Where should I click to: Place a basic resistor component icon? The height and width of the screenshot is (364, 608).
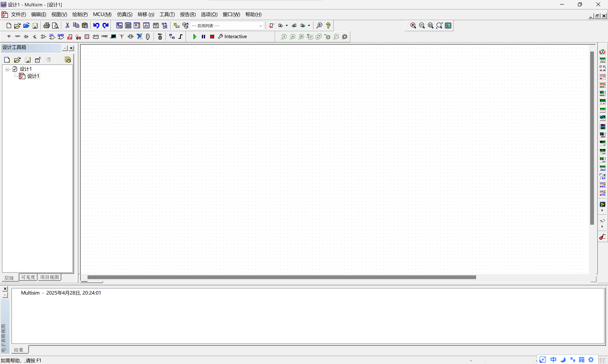point(17,37)
